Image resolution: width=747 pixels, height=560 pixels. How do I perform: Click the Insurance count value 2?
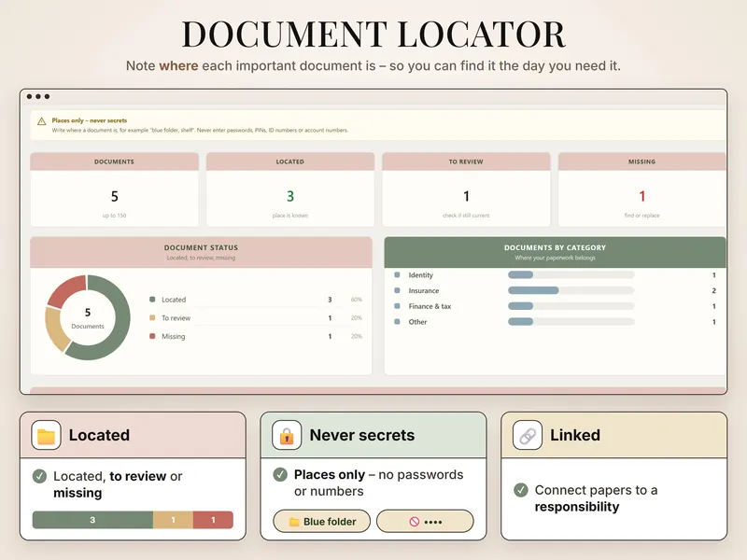point(713,290)
